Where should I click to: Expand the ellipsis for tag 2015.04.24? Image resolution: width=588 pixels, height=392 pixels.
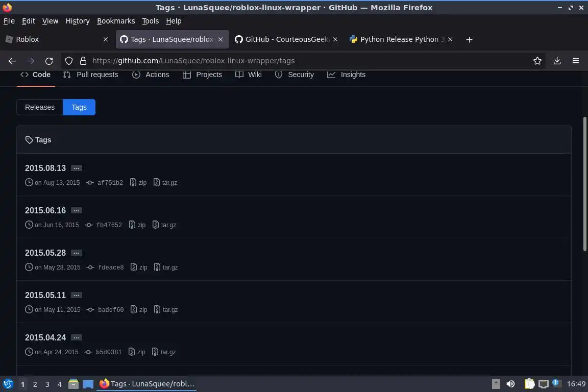coord(77,337)
